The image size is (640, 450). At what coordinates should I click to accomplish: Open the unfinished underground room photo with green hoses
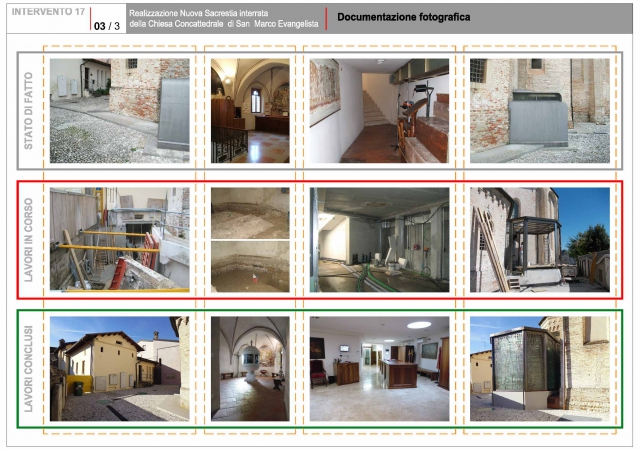point(379,240)
